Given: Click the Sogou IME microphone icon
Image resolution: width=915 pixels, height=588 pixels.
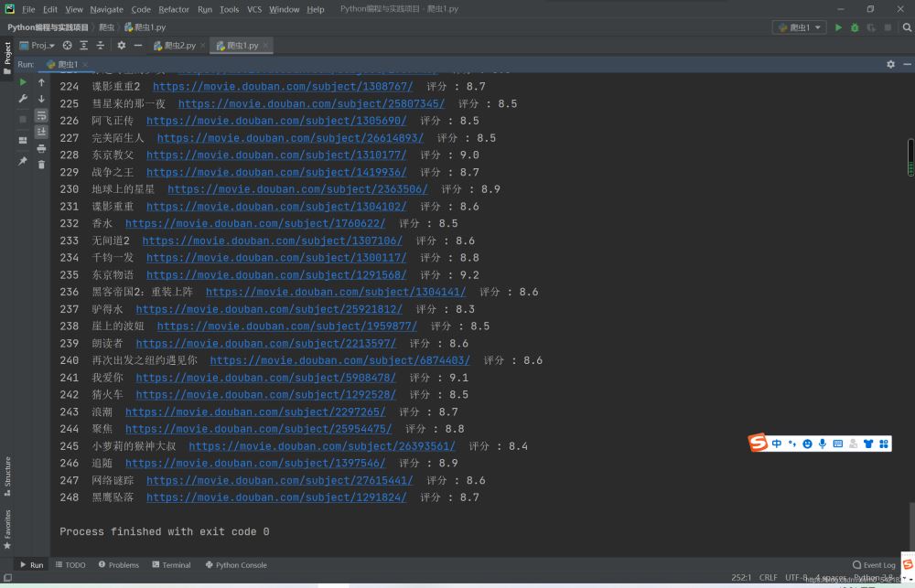Looking at the screenshot, I should (x=823, y=444).
